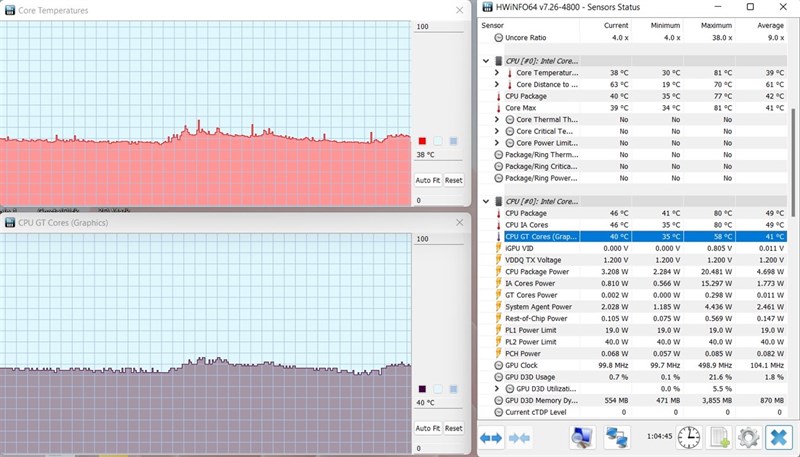Click the circle icon beside GPU D3D Usage

pyautogui.click(x=498, y=377)
